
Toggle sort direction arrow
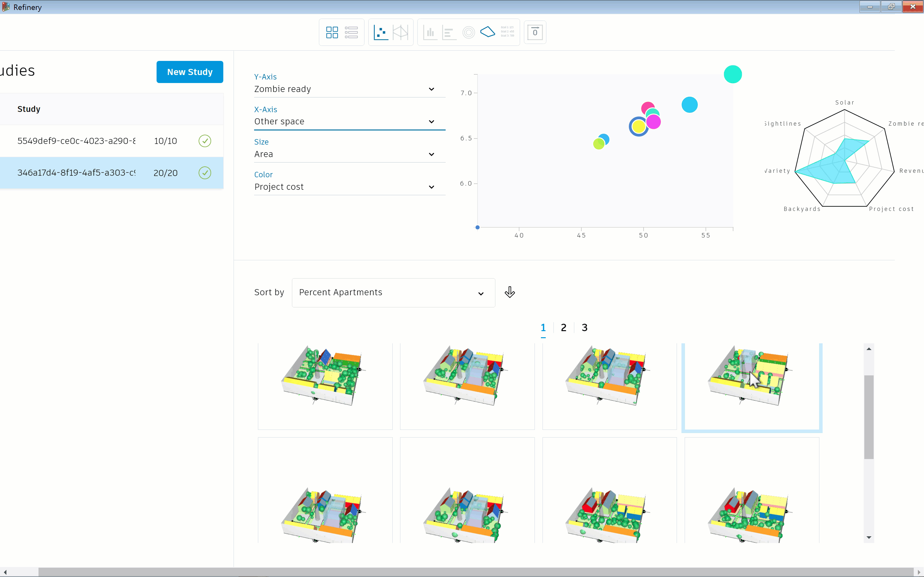509,292
